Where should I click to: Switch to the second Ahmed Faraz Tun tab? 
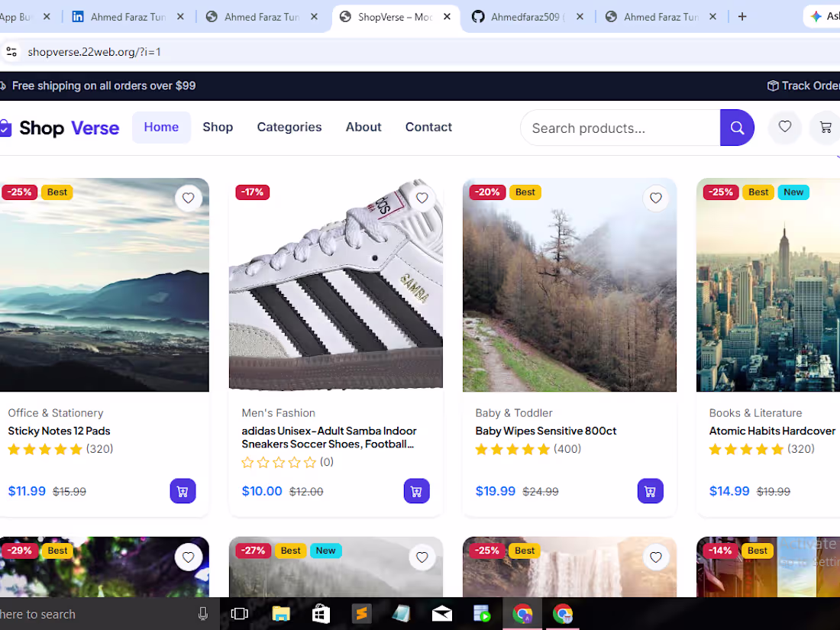261,17
